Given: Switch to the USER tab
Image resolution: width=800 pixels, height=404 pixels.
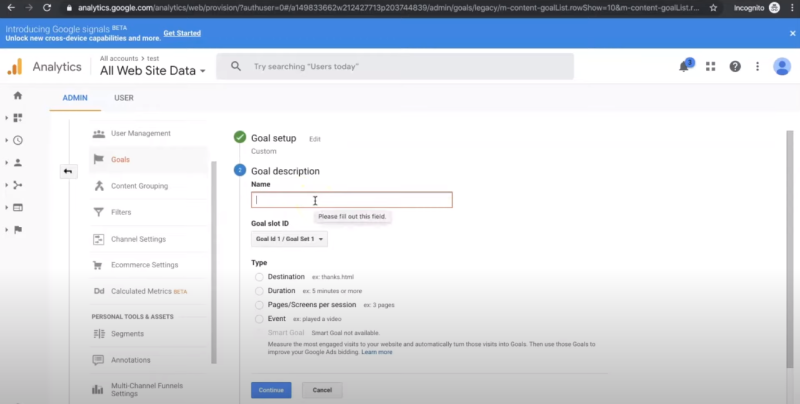Looking at the screenshot, I should click(124, 98).
